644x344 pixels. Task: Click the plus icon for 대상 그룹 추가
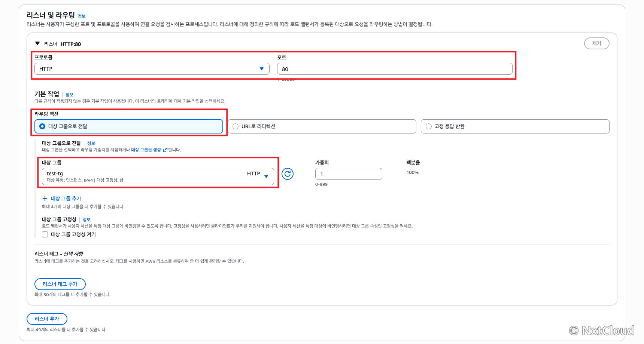click(x=45, y=199)
